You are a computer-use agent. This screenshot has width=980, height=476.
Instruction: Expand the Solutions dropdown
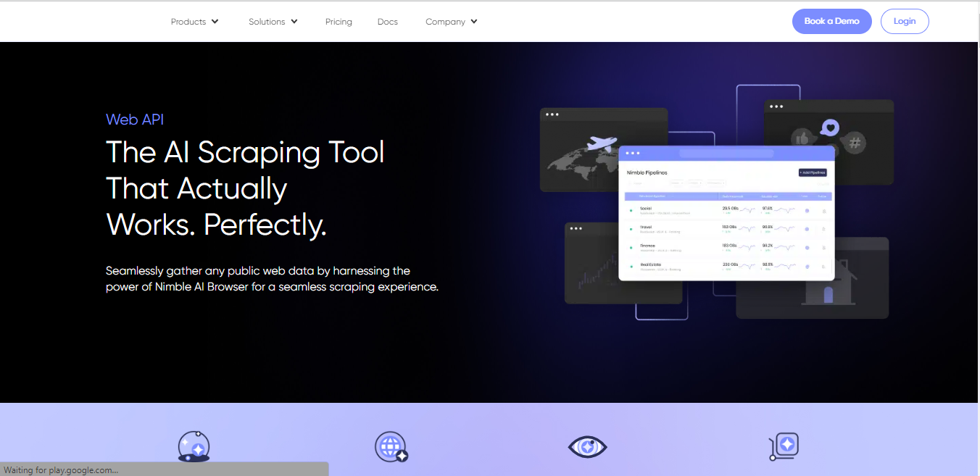[x=273, y=21]
